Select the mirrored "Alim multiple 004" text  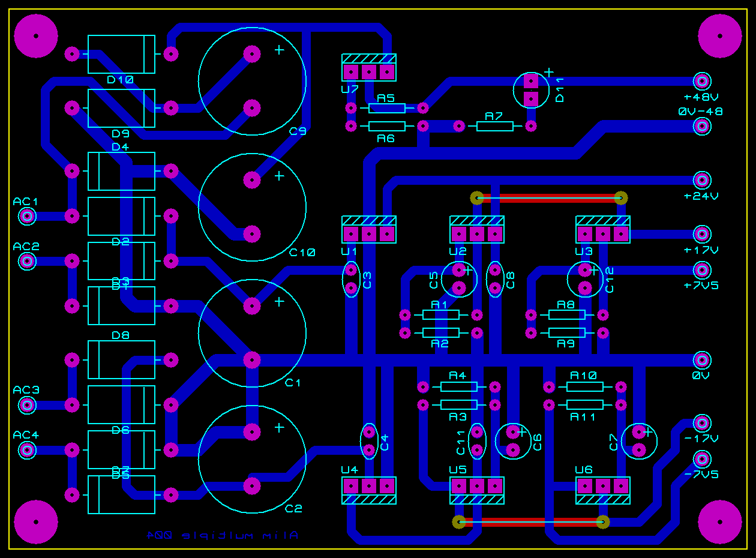222,535
